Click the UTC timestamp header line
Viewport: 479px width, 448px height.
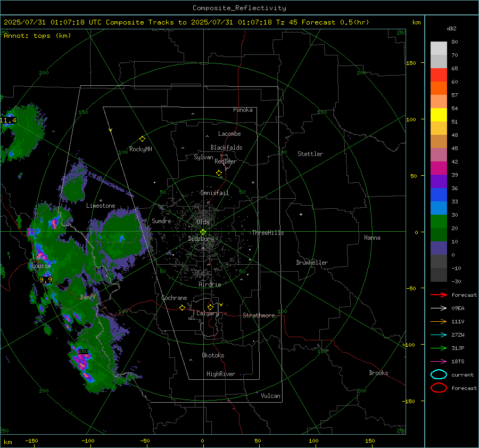[x=186, y=22]
